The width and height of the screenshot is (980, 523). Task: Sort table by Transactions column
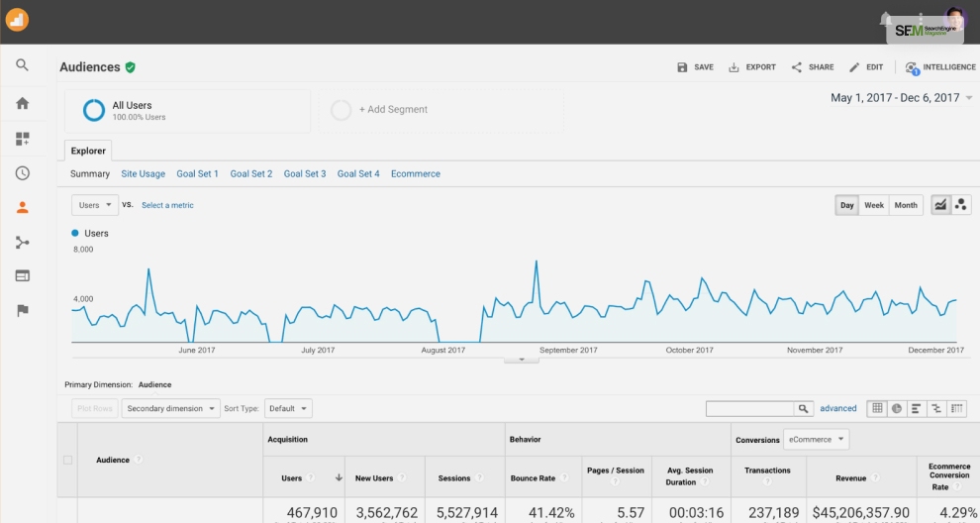768,476
